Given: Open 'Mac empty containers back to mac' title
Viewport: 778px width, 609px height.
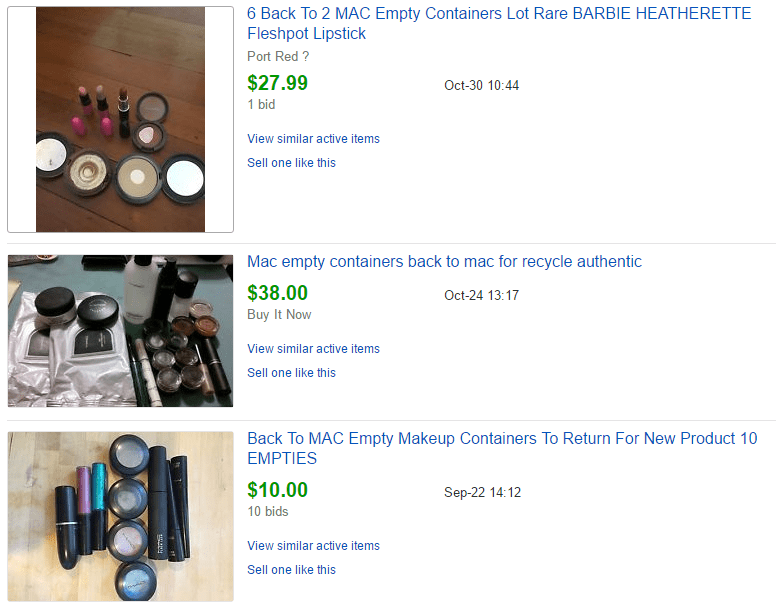Looking at the screenshot, I should click(x=445, y=262).
